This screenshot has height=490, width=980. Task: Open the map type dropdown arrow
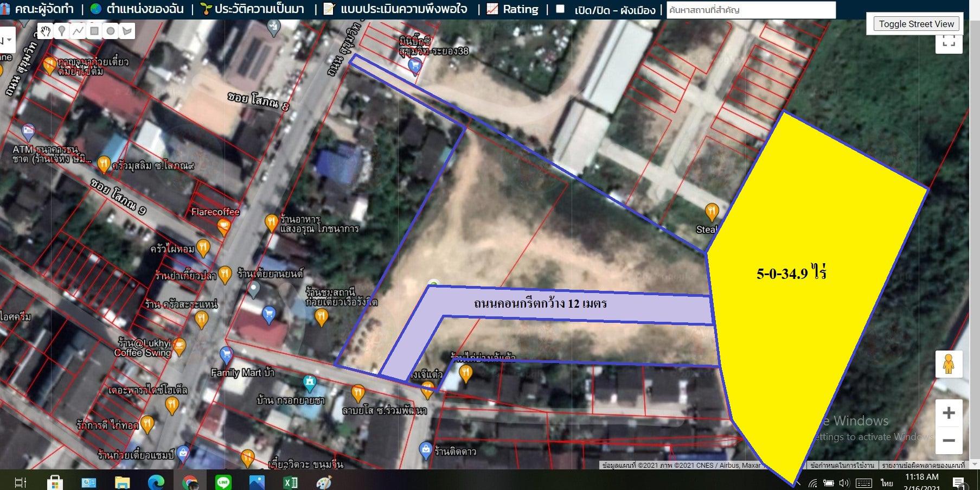pos(9,40)
